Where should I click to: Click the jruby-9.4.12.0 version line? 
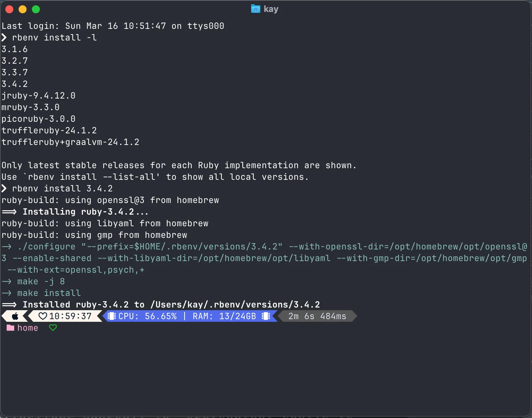coord(39,96)
